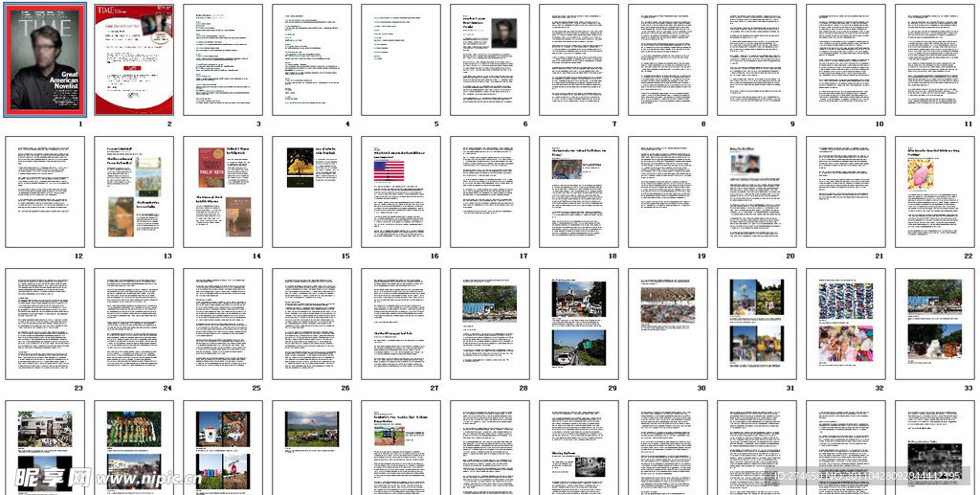Select the page 25 text thumbnail
The height and width of the screenshot is (495, 980).
point(223,324)
